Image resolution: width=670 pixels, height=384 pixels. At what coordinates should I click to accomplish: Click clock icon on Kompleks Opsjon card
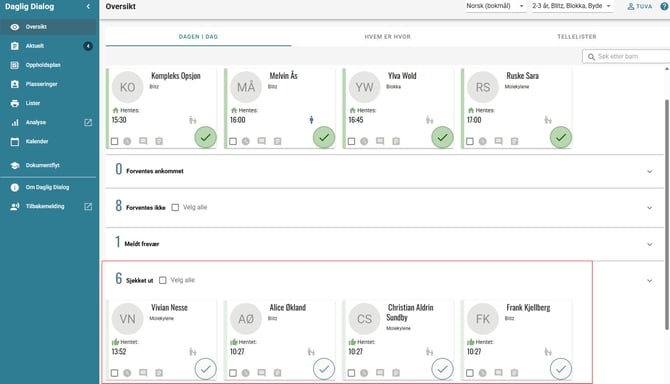[x=127, y=141]
